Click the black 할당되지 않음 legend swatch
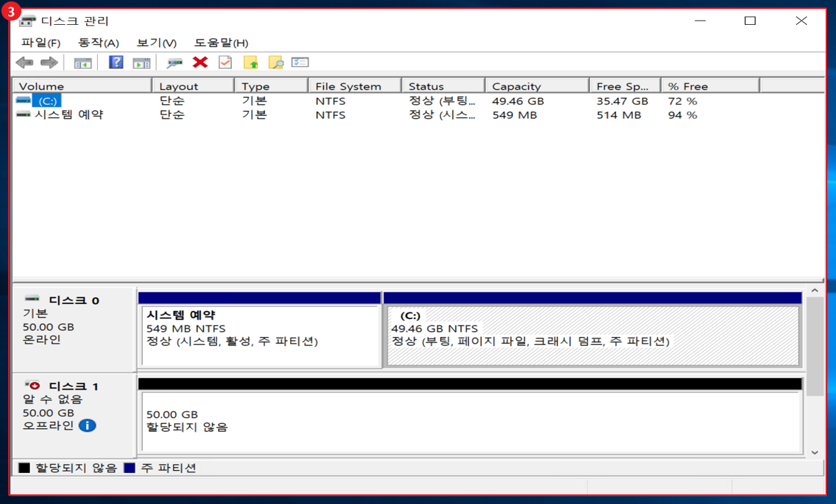The image size is (836, 504). (x=24, y=468)
